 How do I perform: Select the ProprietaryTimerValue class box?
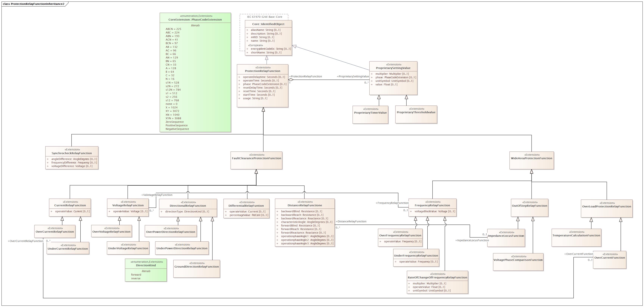(370, 115)
